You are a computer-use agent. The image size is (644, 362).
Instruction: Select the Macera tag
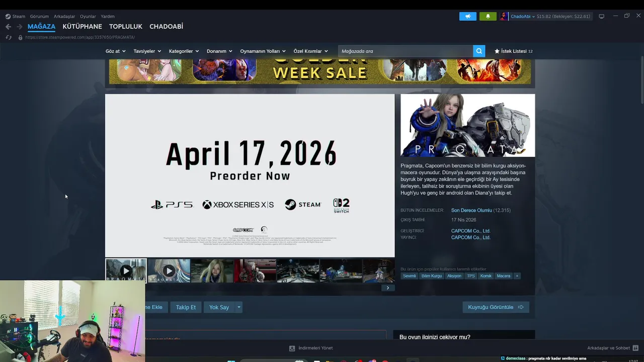coord(504,276)
